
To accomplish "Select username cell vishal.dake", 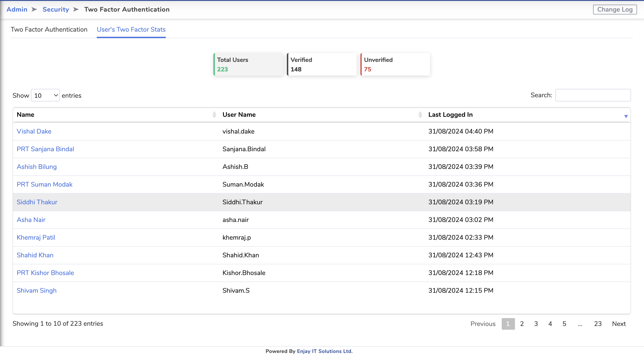I will click(239, 131).
